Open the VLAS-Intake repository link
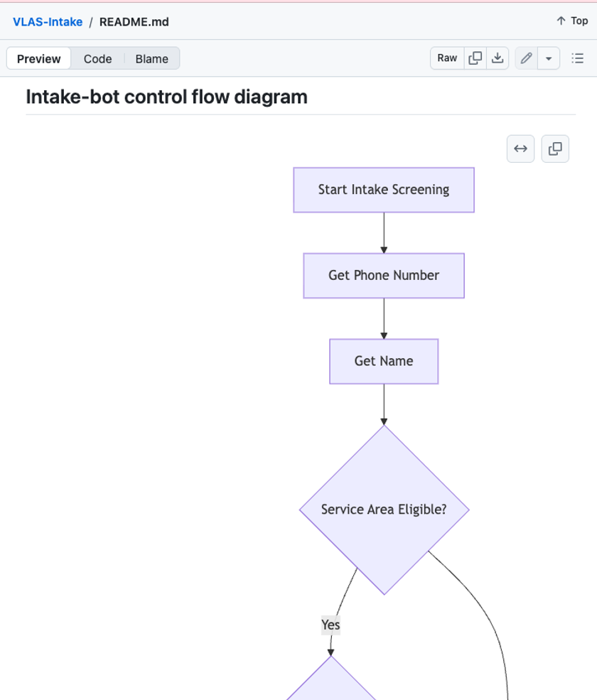The width and height of the screenshot is (597, 700). [x=48, y=22]
